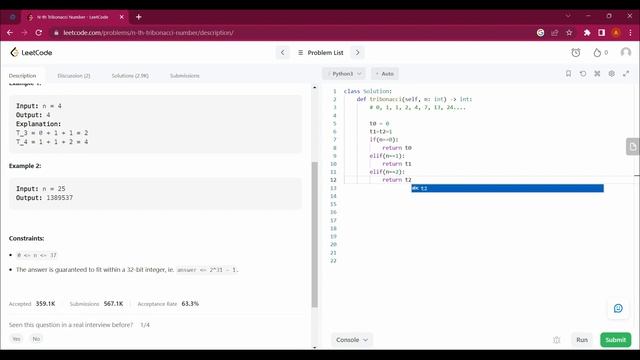
Task: Click the Acceptance Rate 63.3% value
Action: pos(190,304)
